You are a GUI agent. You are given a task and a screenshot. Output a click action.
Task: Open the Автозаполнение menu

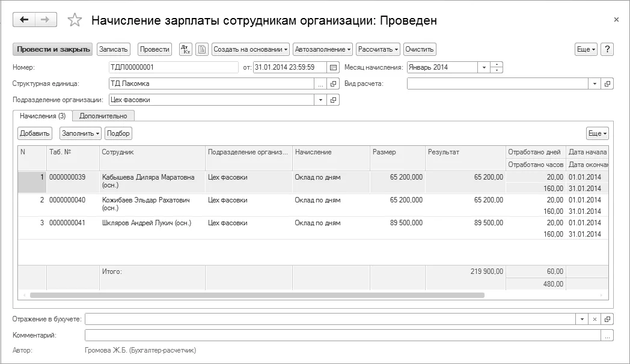323,49
